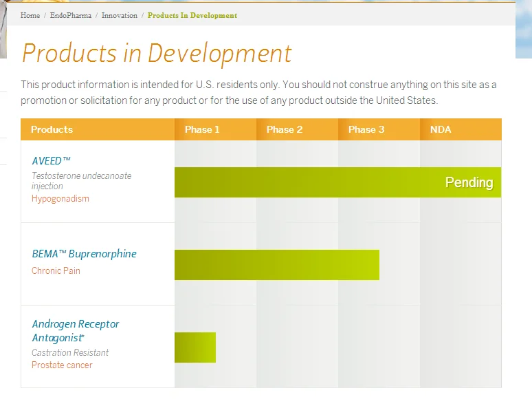Image resolution: width=532 pixels, height=406 pixels.
Task: Click the Hypogonadism indication text
Action: (x=60, y=198)
